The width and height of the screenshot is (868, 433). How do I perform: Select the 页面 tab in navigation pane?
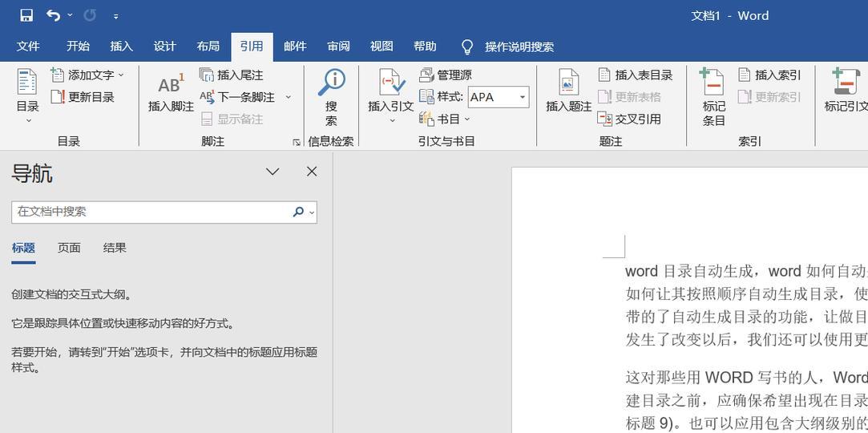[x=69, y=248]
